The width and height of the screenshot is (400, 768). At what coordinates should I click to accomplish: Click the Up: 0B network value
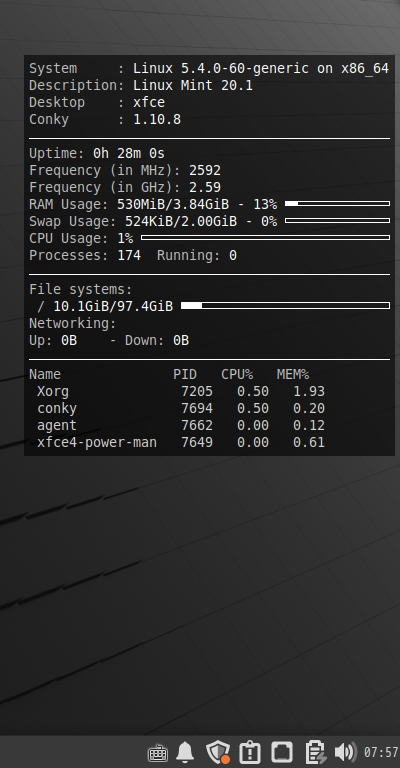tap(53, 340)
